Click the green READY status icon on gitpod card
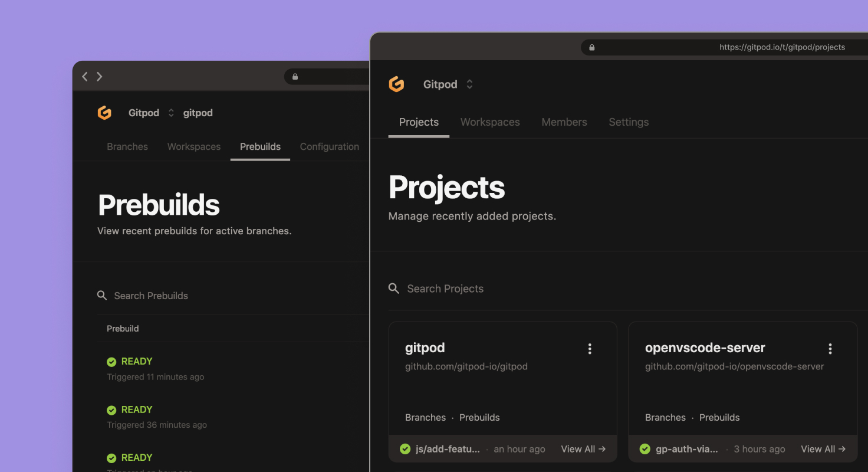This screenshot has width=868, height=472. [405, 449]
